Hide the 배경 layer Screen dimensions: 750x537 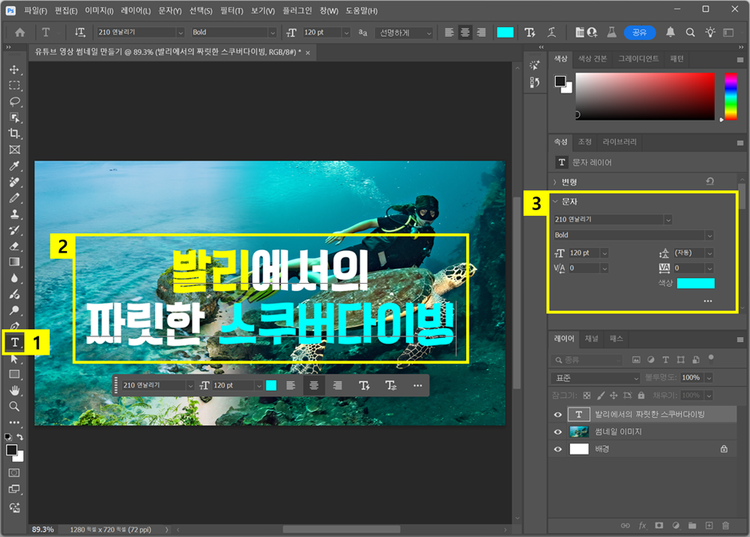[558, 449]
